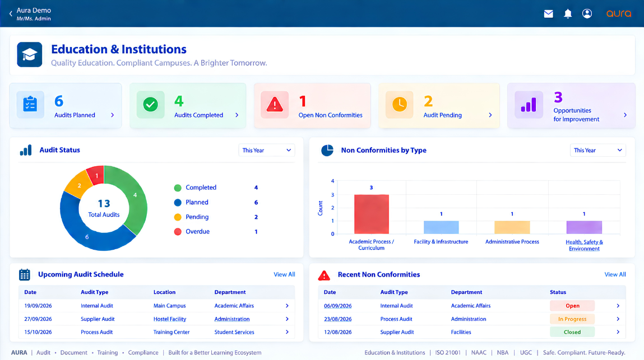Open Audit Status This Year dropdown
Viewport: 644px width, 360px height.
point(267,150)
